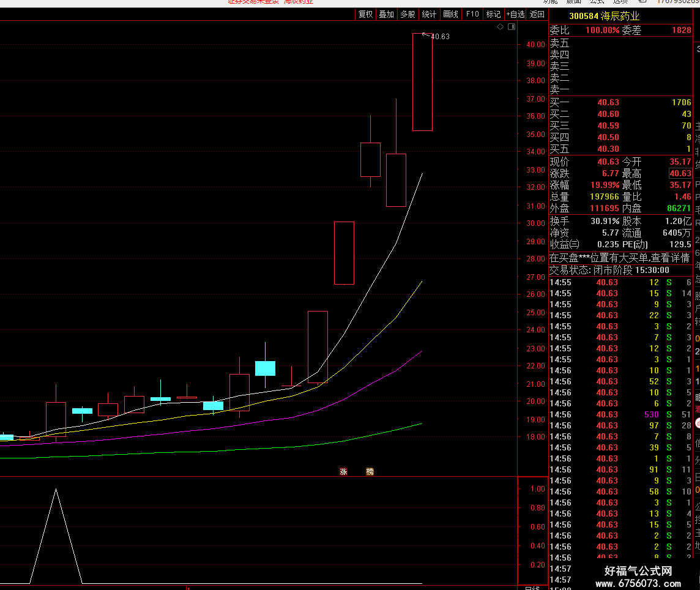
Task: Click the 返回 back button
Action: pos(537,14)
